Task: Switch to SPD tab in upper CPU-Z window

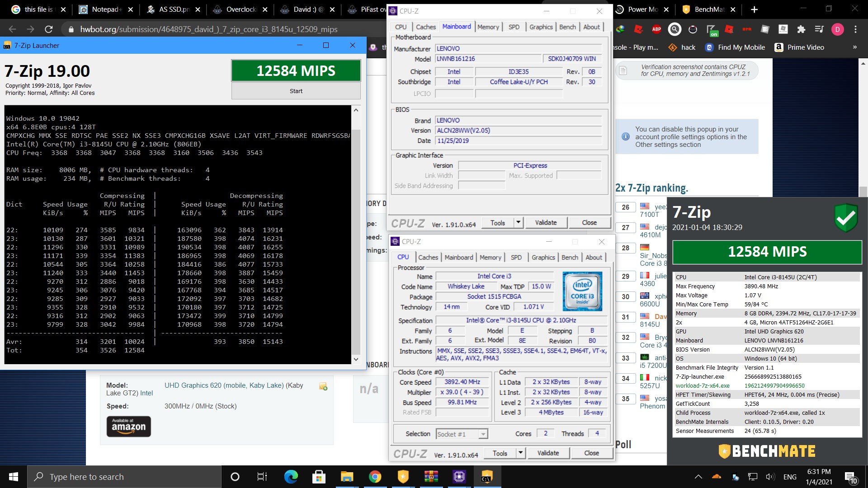Action: tap(514, 27)
